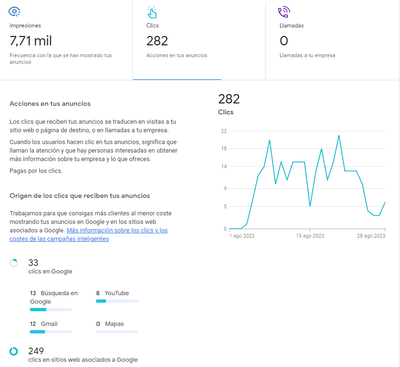Click 'Frecuencia con la que se han mostrado' caption
This screenshot has width=400, height=367.
[x=61, y=59]
